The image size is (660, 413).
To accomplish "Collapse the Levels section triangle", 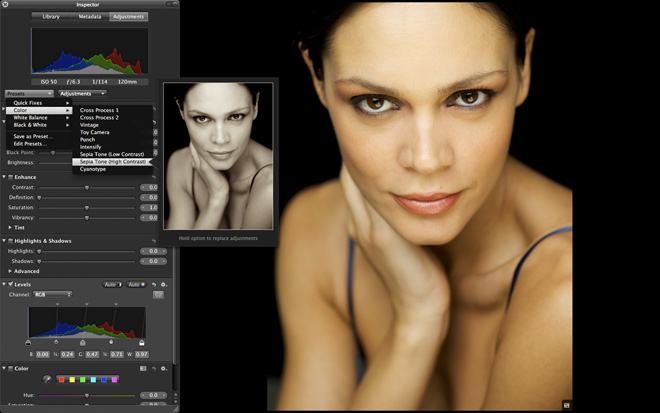I will coord(4,284).
